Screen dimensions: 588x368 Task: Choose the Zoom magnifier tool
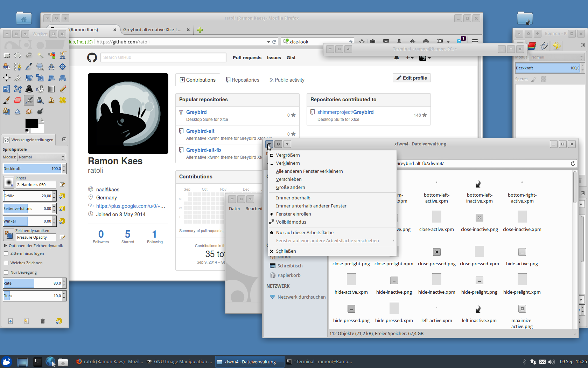(40, 67)
